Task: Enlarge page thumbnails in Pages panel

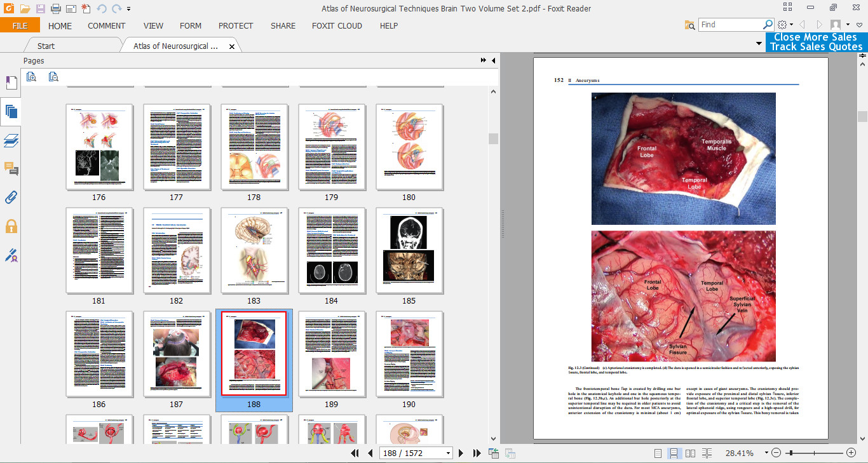Action: (31, 77)
